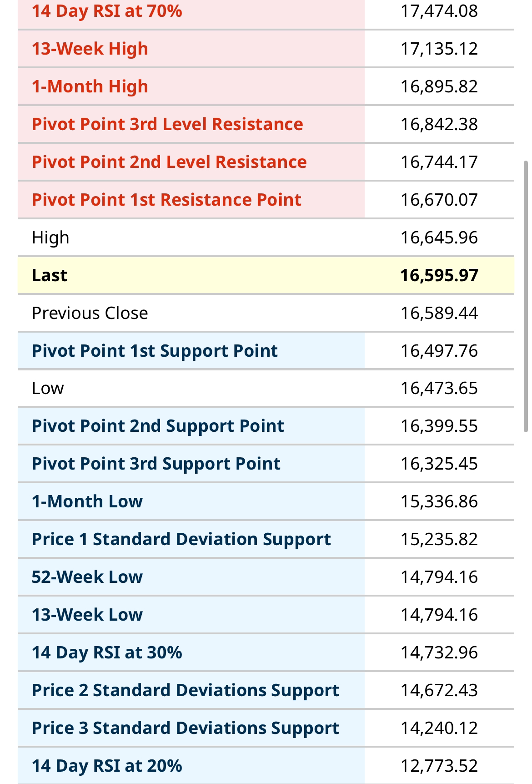Click the 52-Week Low label
Viewport: 532px width, 784px height.
[87, 577]
